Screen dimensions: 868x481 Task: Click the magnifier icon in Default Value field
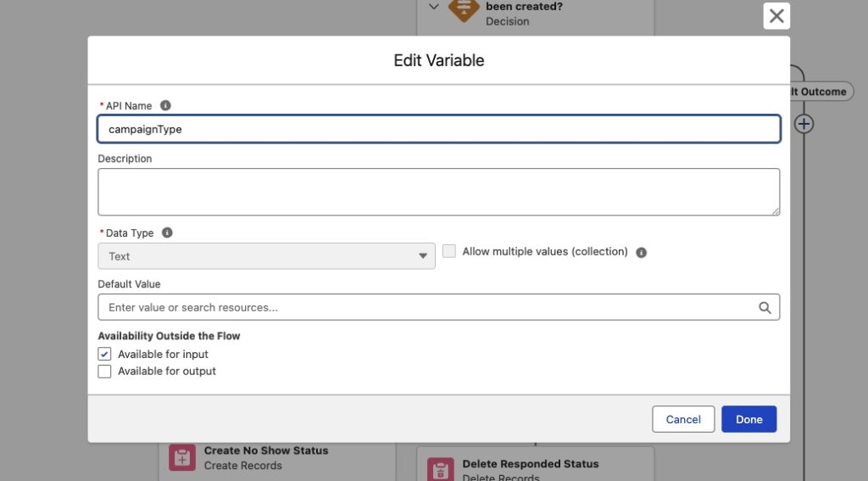765,307
